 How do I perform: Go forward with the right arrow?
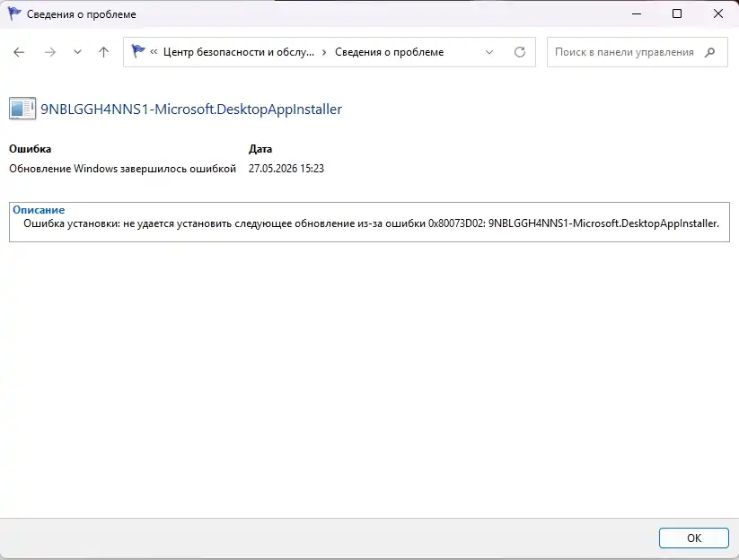[50, 52]
